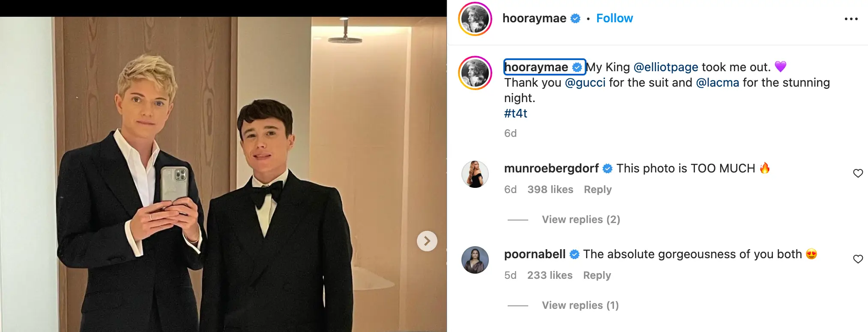The height and width of the screenshot is (332, 868).
Task: Follow the hooraymae account
Action: coord(614,18)
